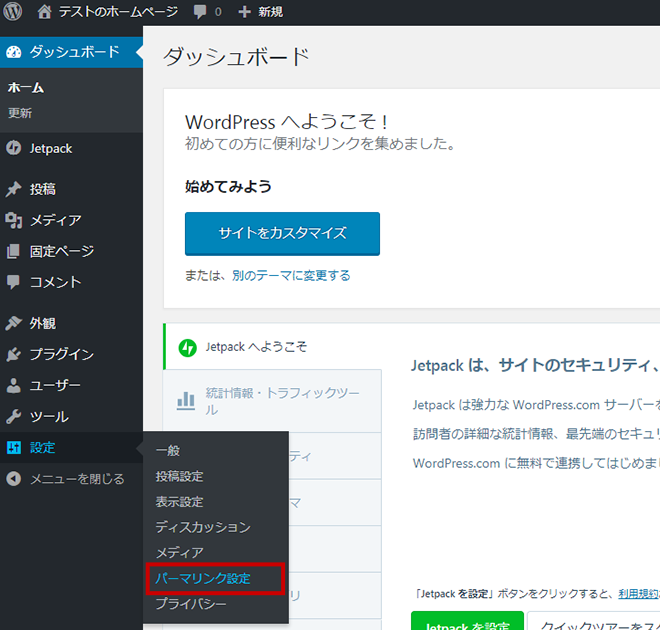The height and width of the screenshot is (630, 660).
Task: Select メディア in settings flyout
Action: point(180,553)
